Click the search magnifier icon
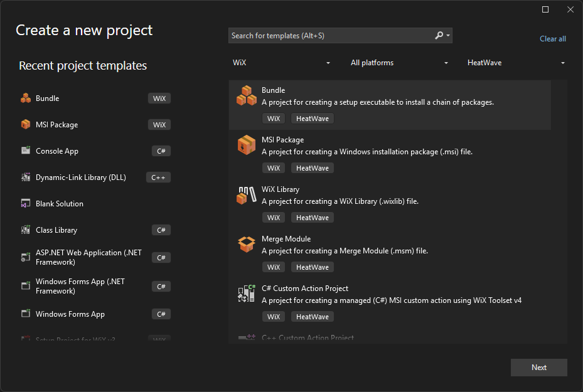Screen dimensions: 583x392 coord(439,36)
